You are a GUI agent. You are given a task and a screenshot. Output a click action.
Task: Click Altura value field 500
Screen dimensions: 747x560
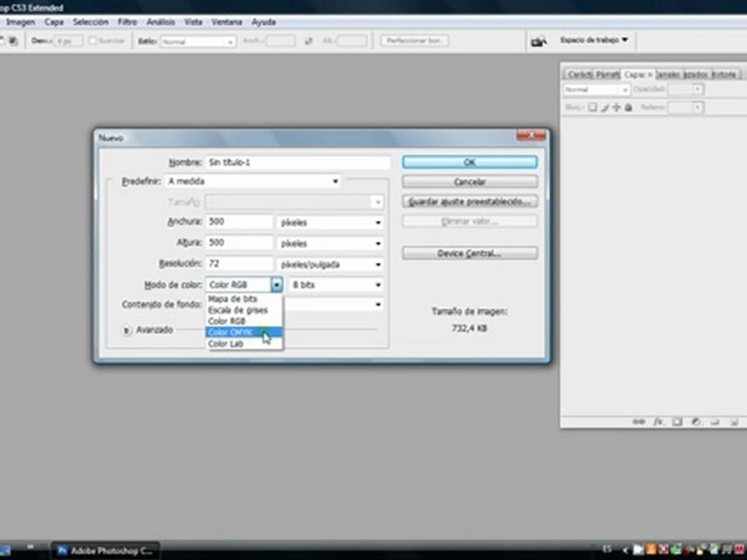[x=239, y=243]
